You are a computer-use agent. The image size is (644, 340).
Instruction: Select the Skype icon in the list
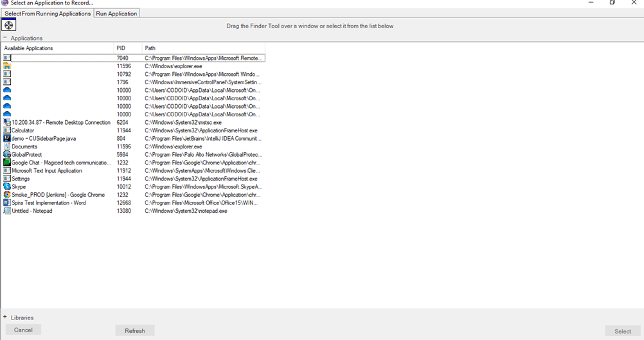pyautogui.click(x=7, y=186)
